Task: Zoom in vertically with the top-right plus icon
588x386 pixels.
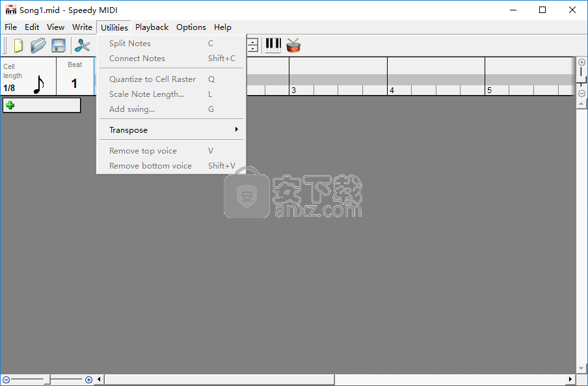Action: click(x=581, y=62)
